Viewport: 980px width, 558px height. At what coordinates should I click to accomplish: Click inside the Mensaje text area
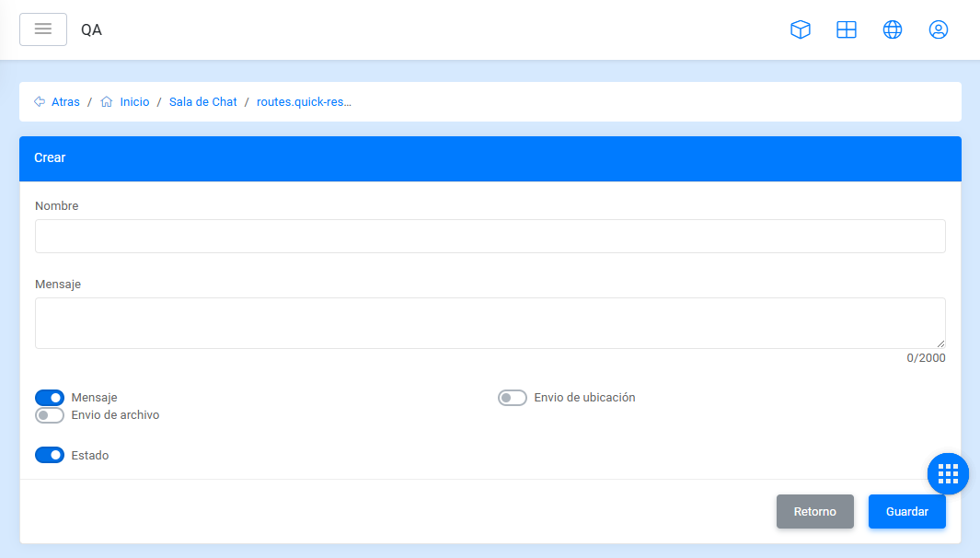pos(490,323)
